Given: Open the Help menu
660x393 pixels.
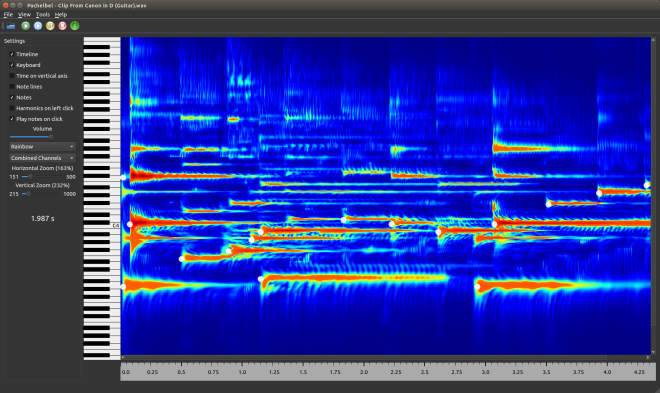Looking at the screenshot, I should coord(61,14).
